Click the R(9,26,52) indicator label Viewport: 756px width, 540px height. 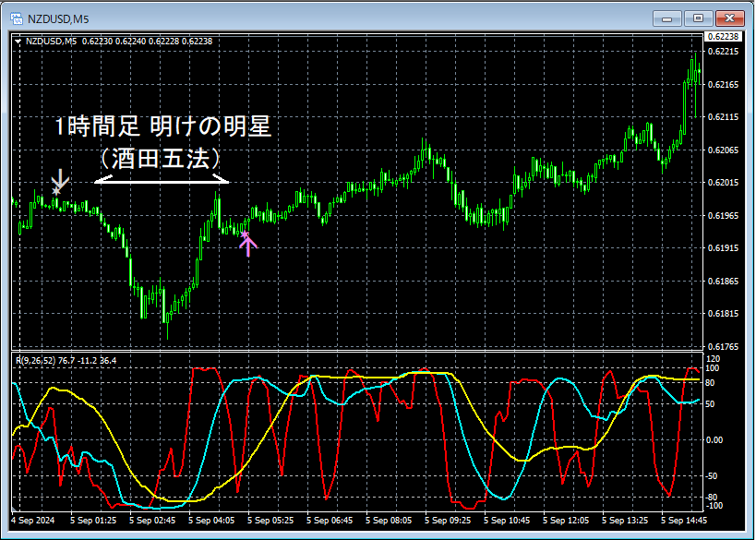[66, 361]
